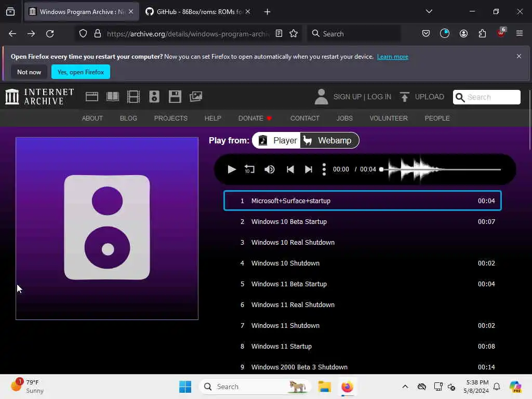Open the VOLUNTEER menu item

pos(389,118)
